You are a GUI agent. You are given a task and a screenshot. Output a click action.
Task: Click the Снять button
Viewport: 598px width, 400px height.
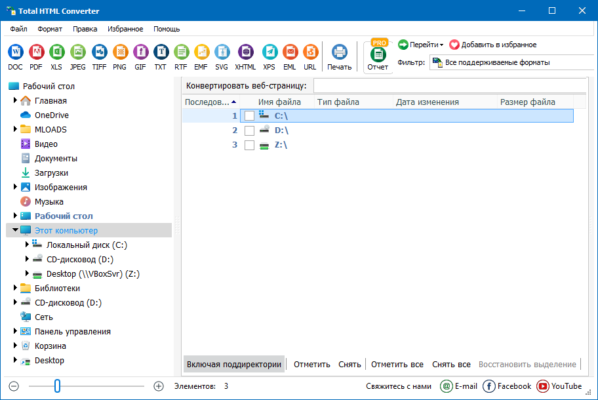[349, 364]
